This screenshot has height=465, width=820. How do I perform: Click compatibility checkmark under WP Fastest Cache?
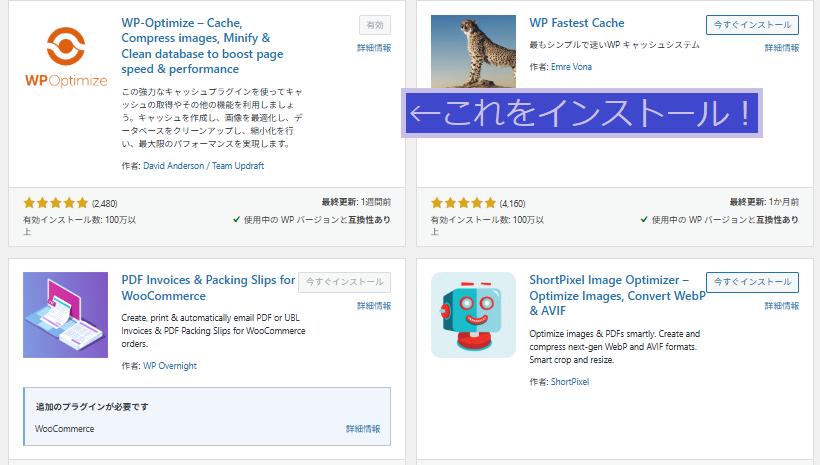(x=644, y=220)
